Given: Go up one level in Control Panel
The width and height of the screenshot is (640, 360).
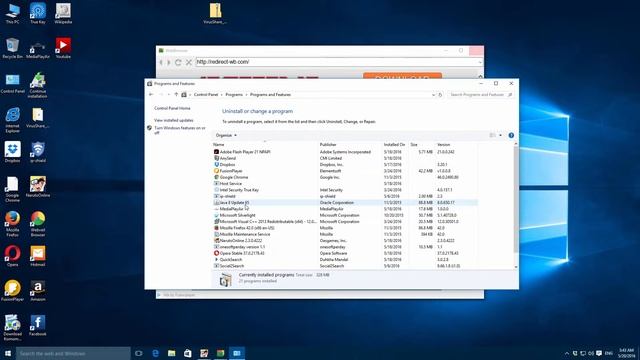Looking at the screenshot, I should [176, 95].
